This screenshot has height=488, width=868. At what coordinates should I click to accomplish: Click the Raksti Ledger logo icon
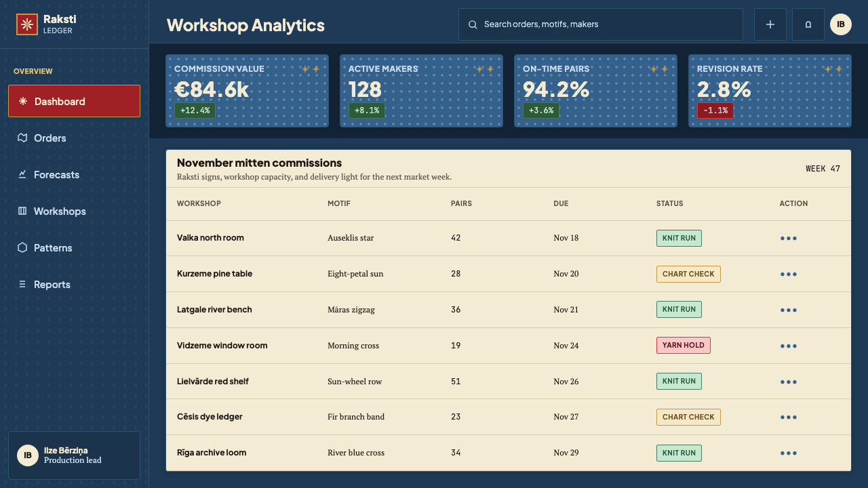pos(27,24)
